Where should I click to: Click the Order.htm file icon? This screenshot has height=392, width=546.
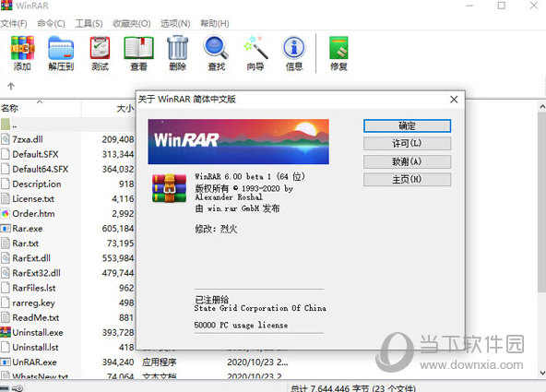pyautogui.click(x=6, y=213)
